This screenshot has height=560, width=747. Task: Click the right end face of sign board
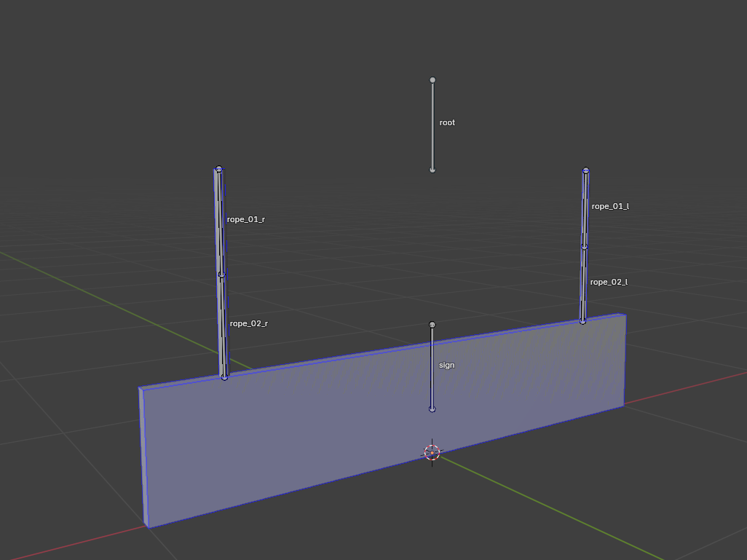click(625, 360)
